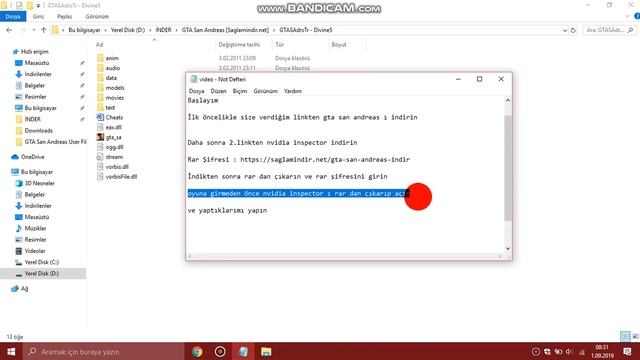This screenshot has width=640, height=360.
Task: Open Explorer Dosya tab
Action: pyautogui.click(x=13, y=16)
